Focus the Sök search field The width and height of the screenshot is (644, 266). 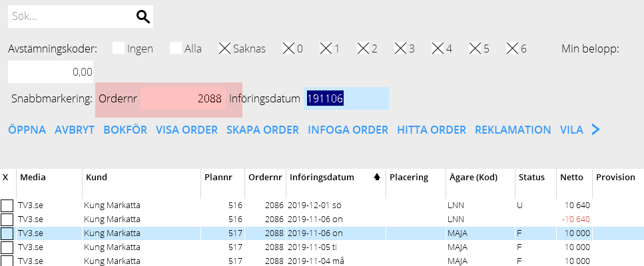click(72, 17)
